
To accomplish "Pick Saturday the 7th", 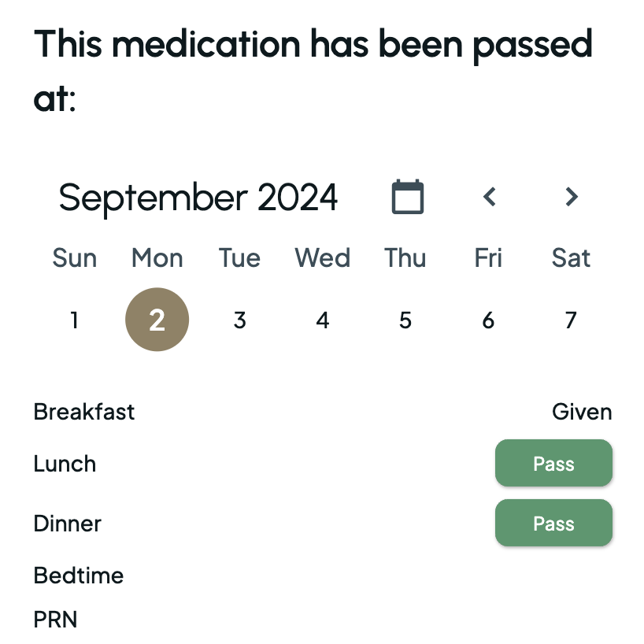I will pyautogui.click(x=571, y=320).
